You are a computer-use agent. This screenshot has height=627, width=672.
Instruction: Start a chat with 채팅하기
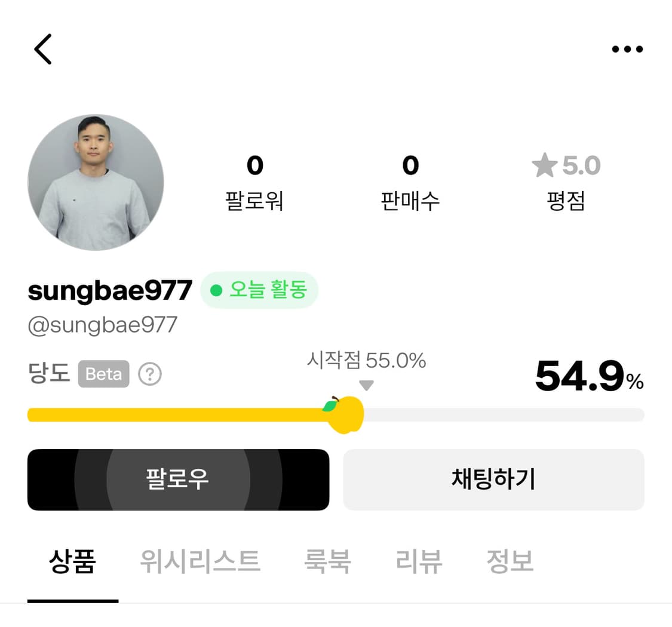coord(493,480)
